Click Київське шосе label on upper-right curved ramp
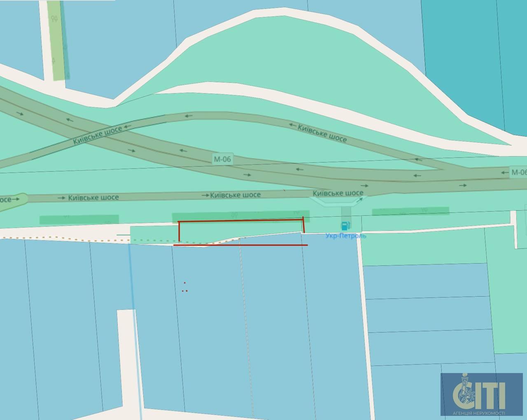Viewport: 527px width, 420px height. click(x=322, y=133)
